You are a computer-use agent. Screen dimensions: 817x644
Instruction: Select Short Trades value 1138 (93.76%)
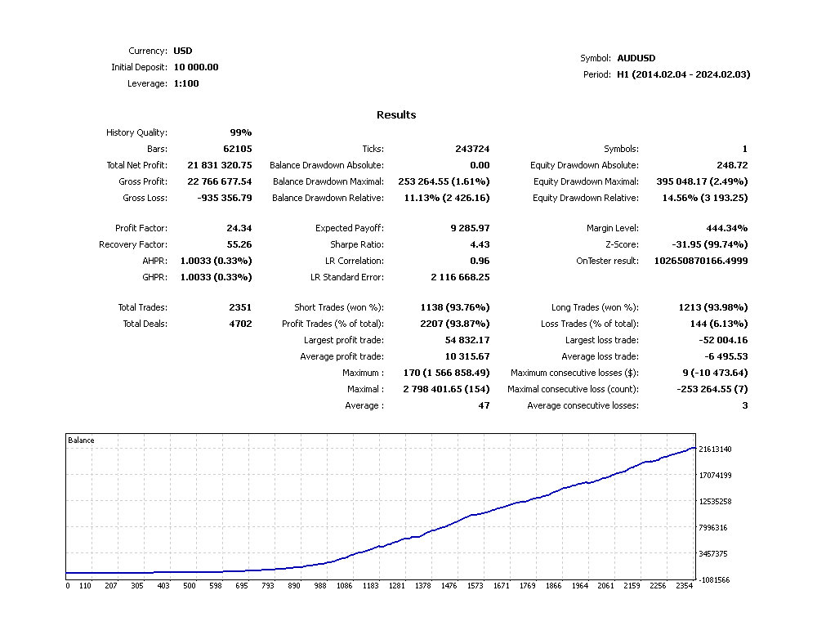(455, 307)
